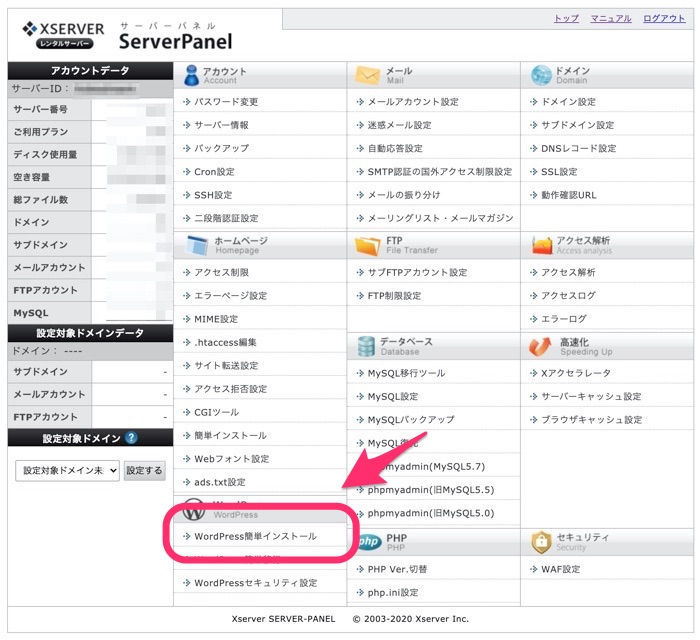Open 自動応答設定
The height and width of the screenshot is (640, 700).
tap(395, 148)
